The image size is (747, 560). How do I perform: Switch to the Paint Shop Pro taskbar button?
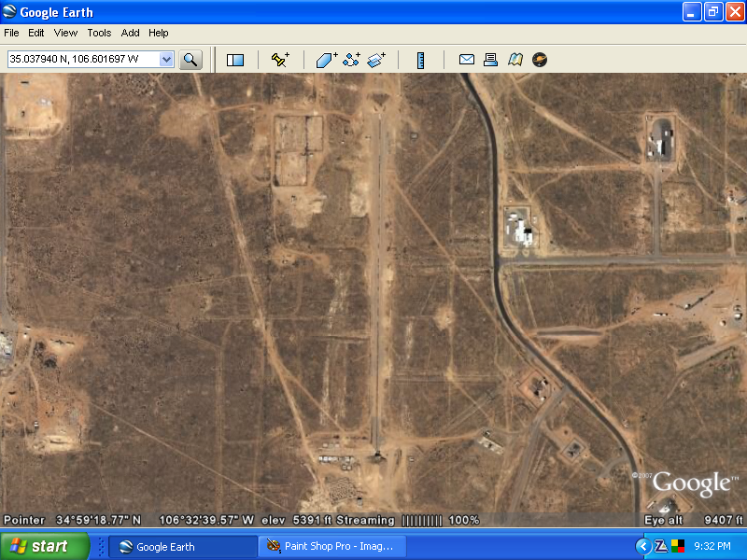point(332,547)
